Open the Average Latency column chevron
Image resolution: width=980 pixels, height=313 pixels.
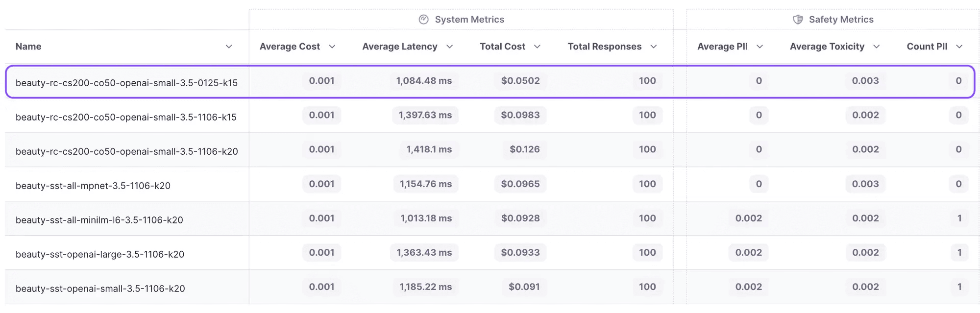[449, 47]
